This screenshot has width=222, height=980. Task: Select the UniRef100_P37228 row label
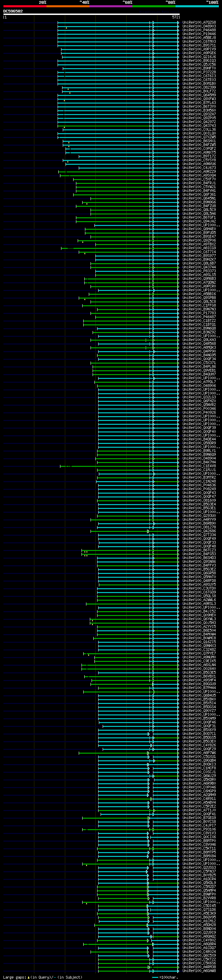pyautogui.click(x=199, y=72)
